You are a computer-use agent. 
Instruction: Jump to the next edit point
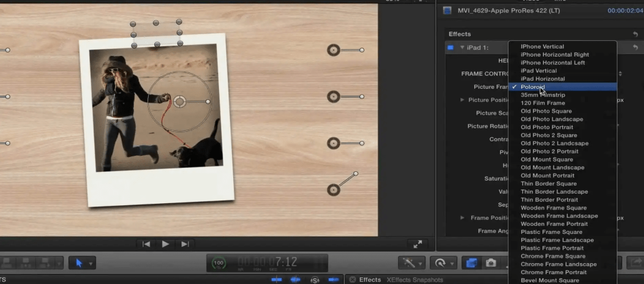(185, 244)
